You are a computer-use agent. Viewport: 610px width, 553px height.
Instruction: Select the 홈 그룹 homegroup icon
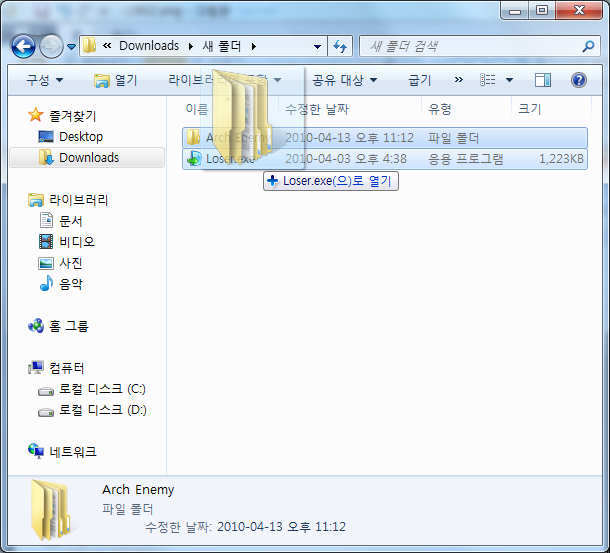point(36,326)
